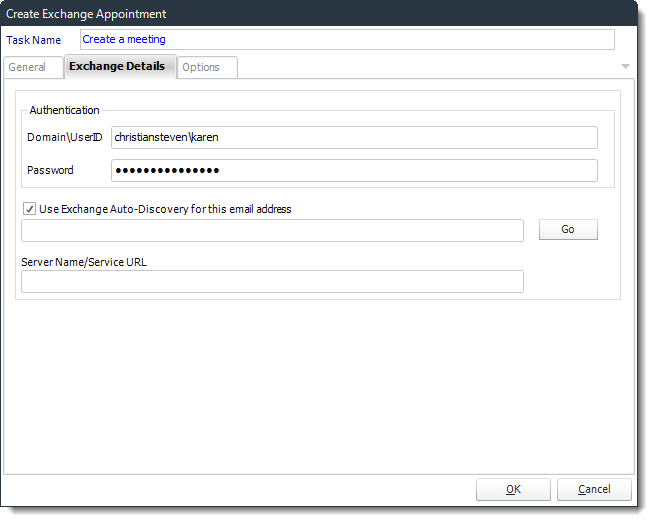
Task: Confirm the dialog with OK
Action: (x=513, y=489)
